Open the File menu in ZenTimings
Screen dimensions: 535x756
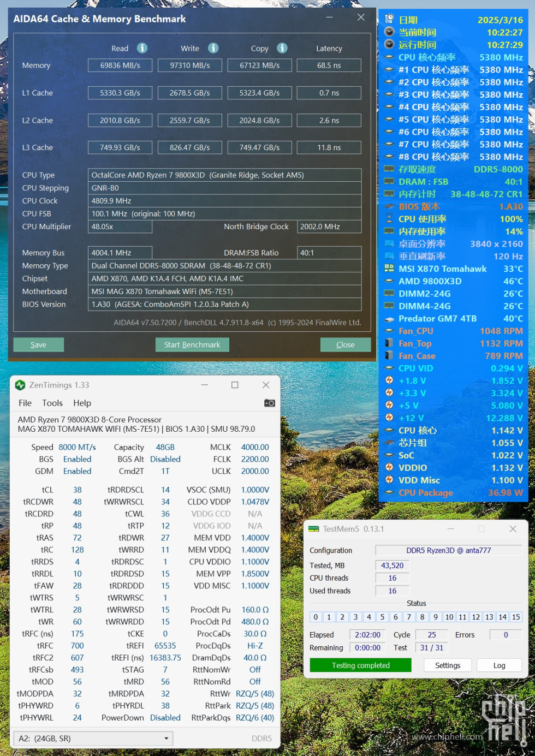click(x=25, y=403)
